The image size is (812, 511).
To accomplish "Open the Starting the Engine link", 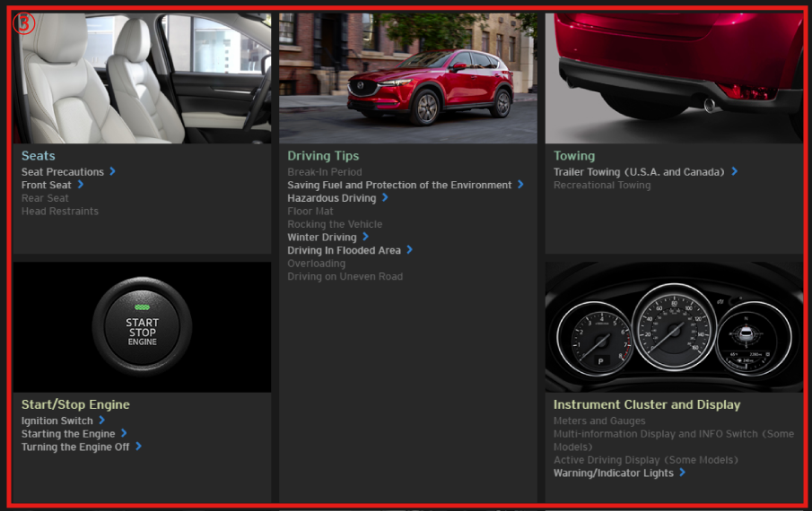I will (68, 434).
